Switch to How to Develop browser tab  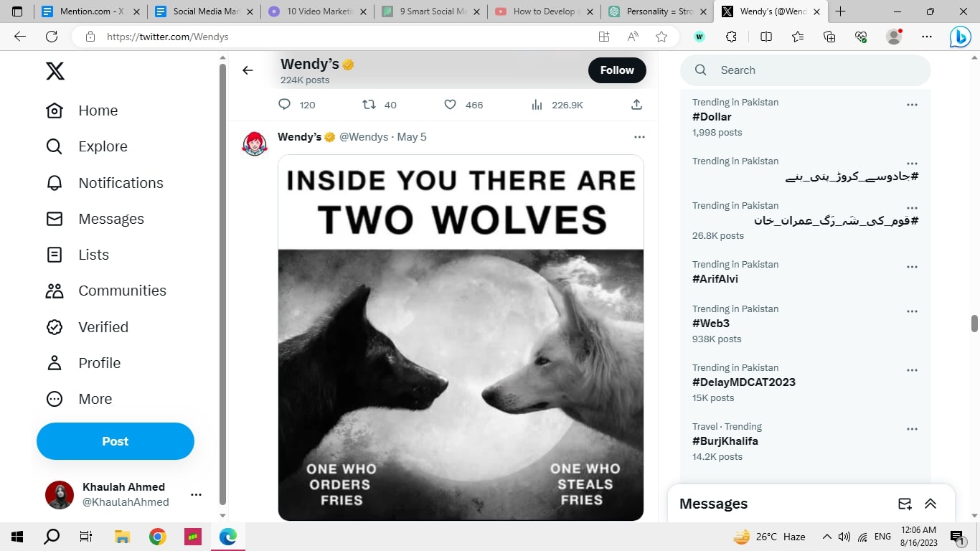pyautogui.click(x=545, y=11)
